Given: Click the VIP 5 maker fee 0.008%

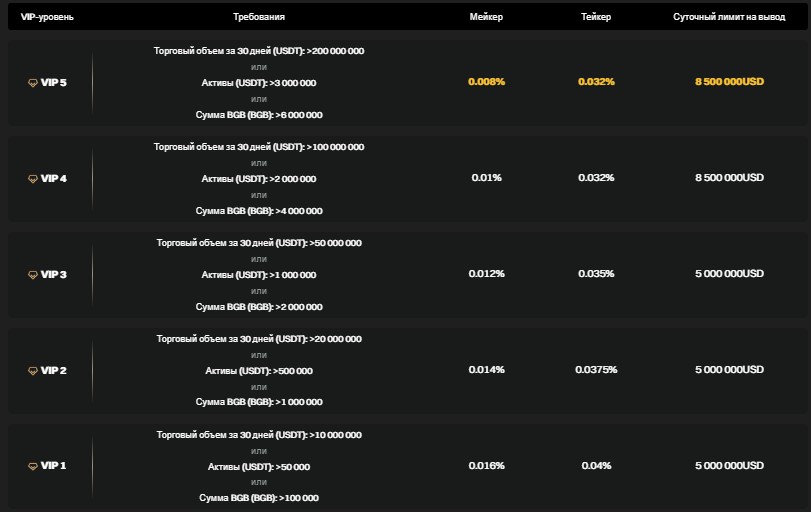Looking at the screenshot, I should click(x=486, y=82).
